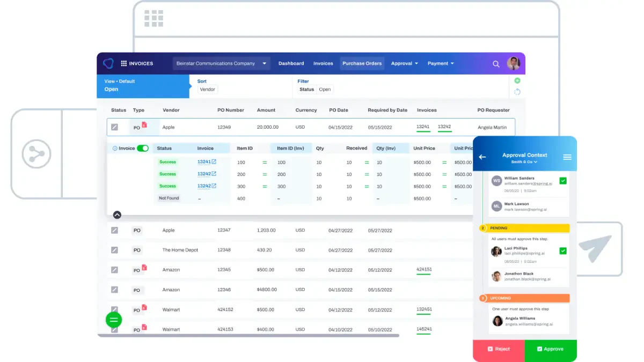Click the green Approve button
The height and width of the screenshot is (362, 644).
551,349
